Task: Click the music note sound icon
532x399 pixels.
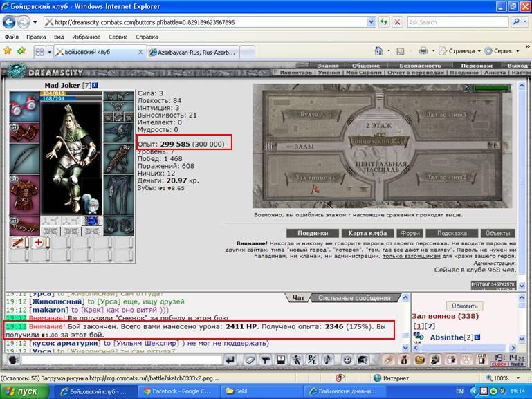Action: point(327,360)
